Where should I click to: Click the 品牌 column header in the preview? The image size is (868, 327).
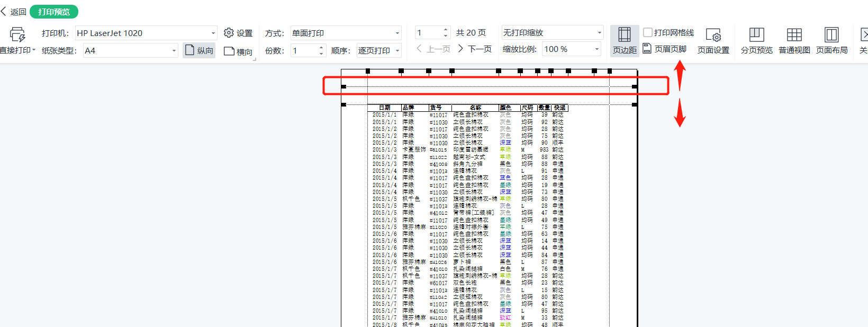coord(408,108)
